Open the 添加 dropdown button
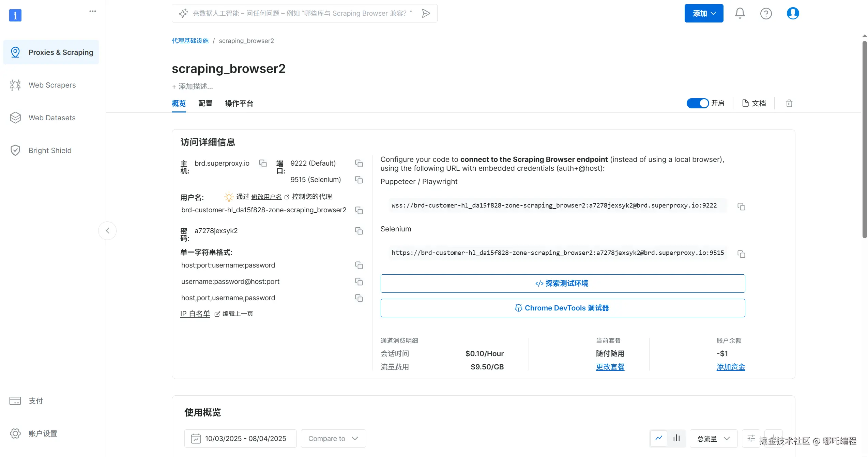This screenshot has height=457, width=868. point(704,13)
